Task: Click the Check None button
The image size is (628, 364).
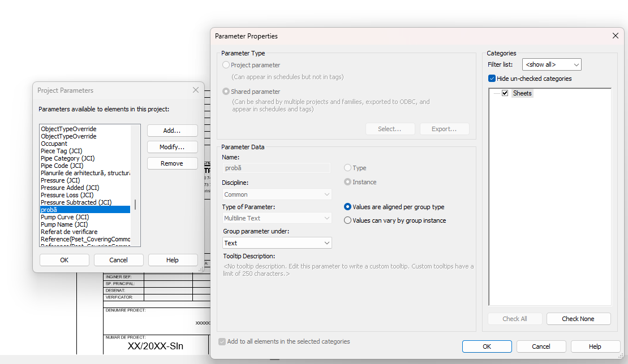Action: tap(578, 319)
